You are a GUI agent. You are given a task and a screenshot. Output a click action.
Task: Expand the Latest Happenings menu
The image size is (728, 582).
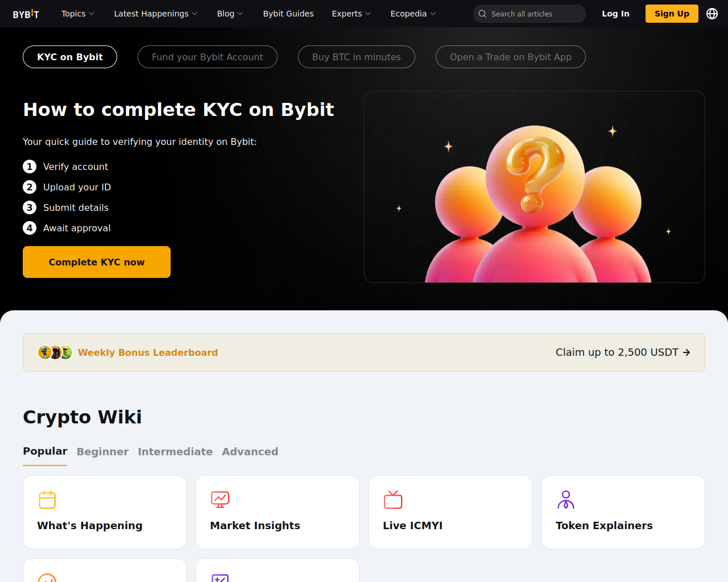(156, 14)
